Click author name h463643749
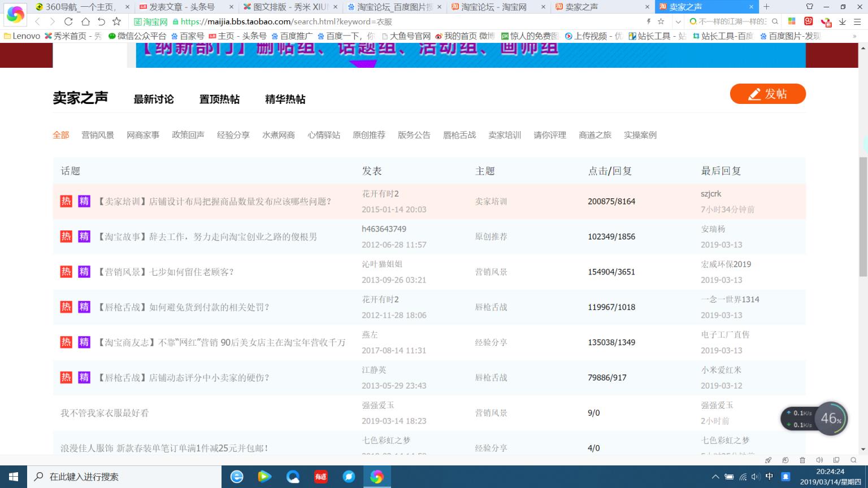 pyautogui.click(x=384, y=229)
